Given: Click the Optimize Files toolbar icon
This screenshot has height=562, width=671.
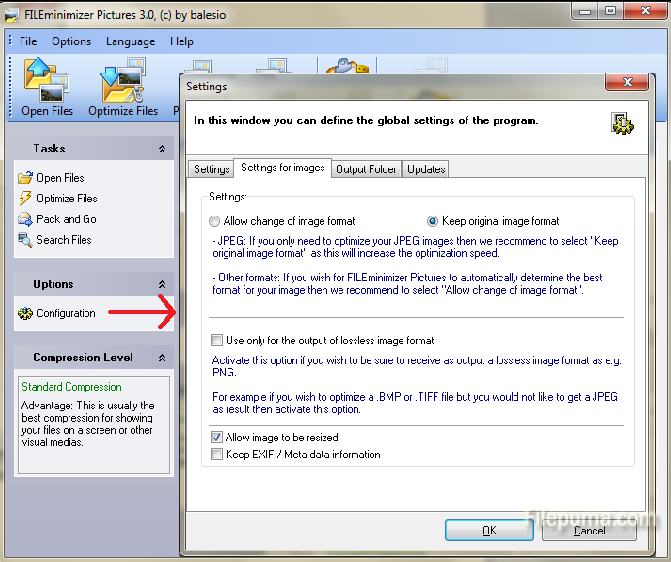Looking at the screenshot, I should [123, 88].
